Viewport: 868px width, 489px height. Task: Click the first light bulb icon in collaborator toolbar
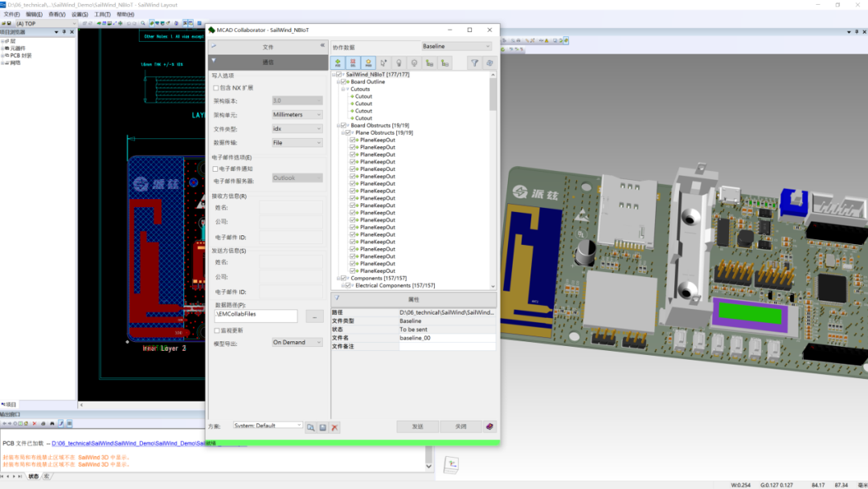[399, 63]
